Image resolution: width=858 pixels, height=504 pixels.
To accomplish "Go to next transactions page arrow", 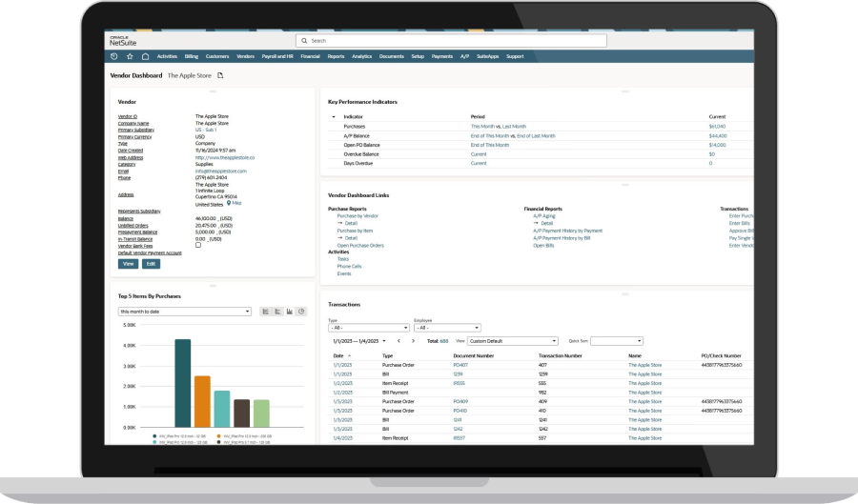I will (411, 340).
